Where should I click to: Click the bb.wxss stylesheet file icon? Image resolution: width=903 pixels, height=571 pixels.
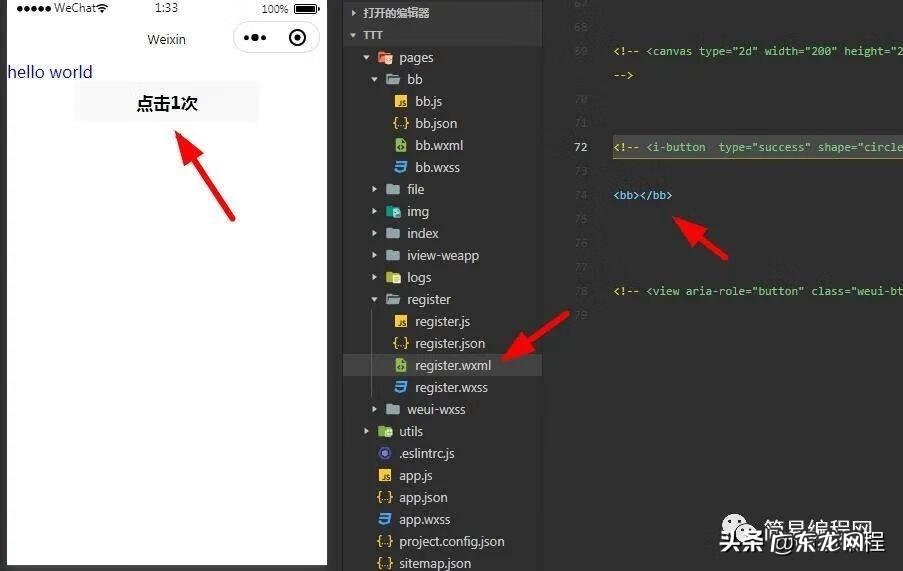(400, 168)
